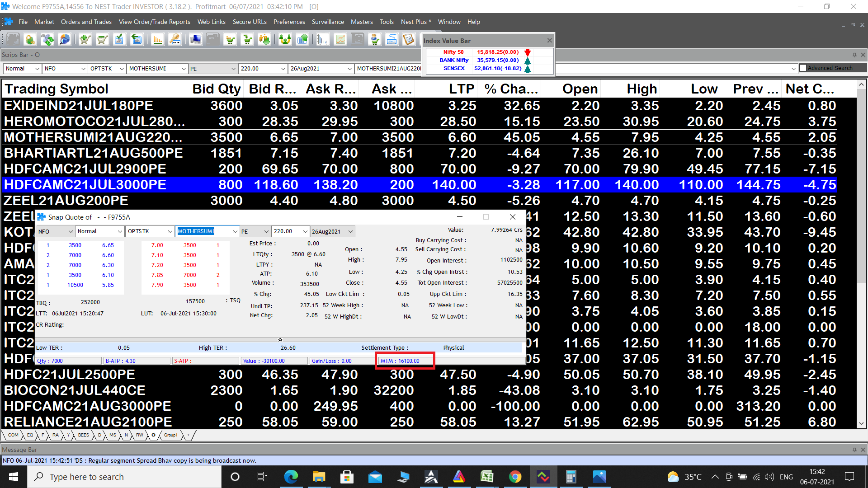Open the taskbar notification center
This screenshot has width=868, height=488.
pos(849,477)
